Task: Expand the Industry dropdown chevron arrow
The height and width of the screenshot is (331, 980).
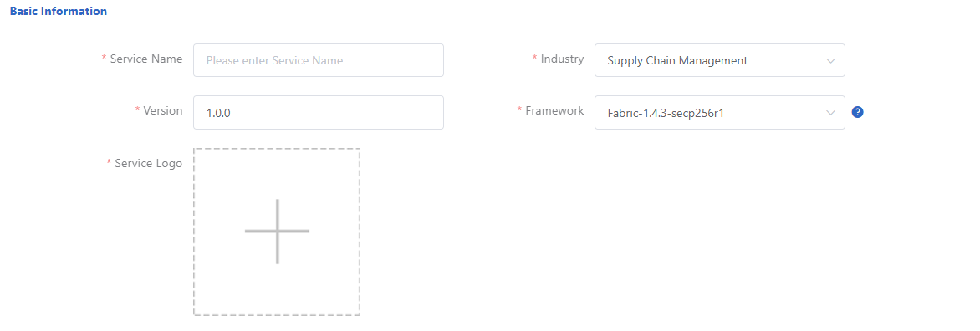Action: (x=830, y=60)
